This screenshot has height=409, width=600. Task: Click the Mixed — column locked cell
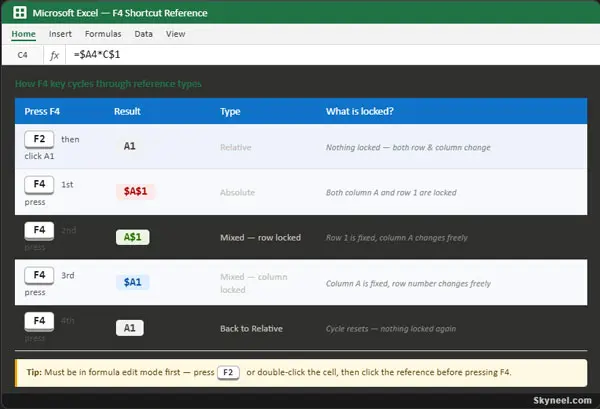click(x=253, y=283)
